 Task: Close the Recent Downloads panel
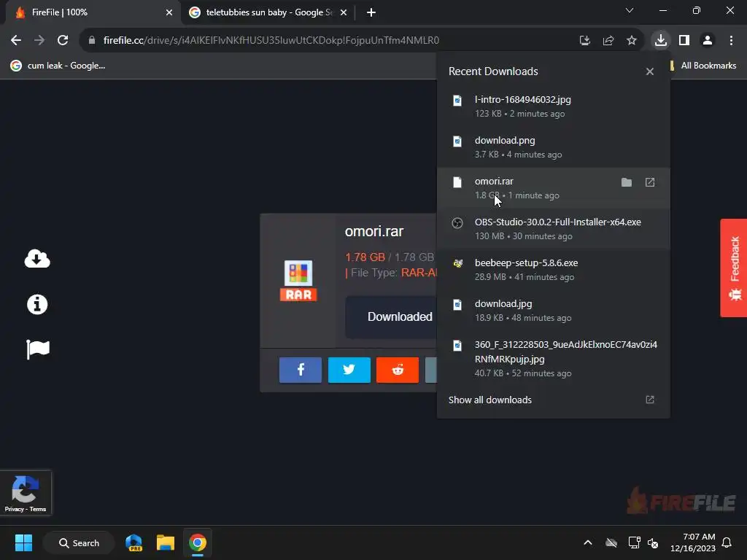tap(650, 71)
